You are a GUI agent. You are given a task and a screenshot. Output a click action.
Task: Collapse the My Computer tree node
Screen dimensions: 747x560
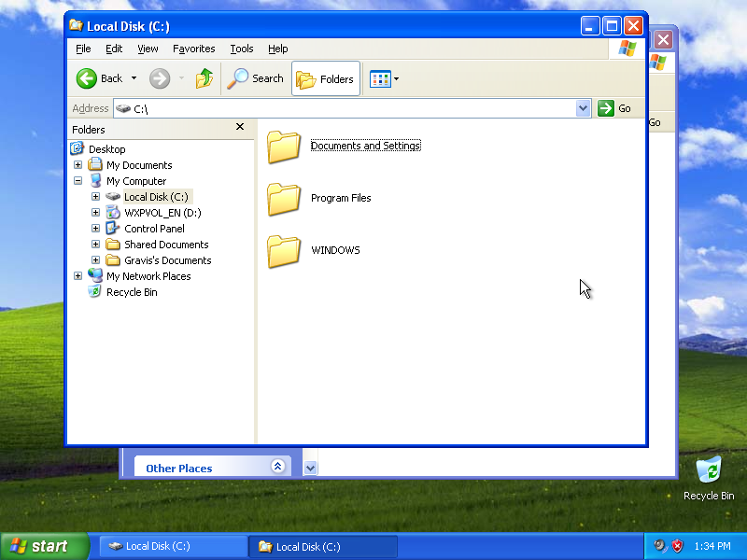coord(78,181)
